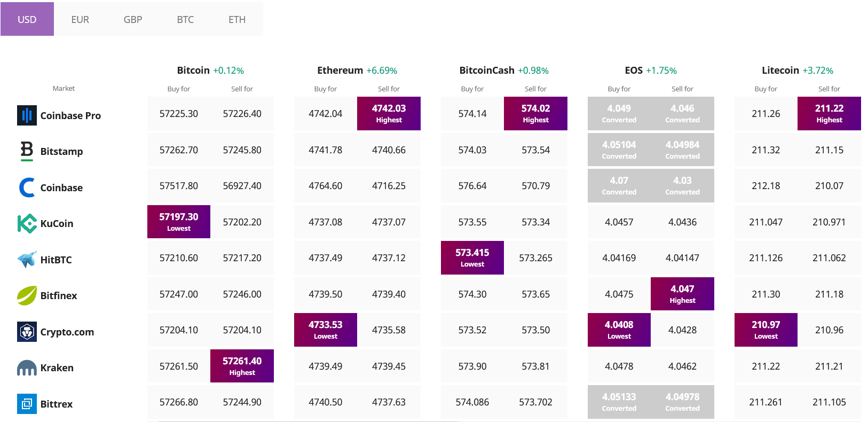This screenshot has width=868, height=422.
Task: Open the Coinbase market name link
Action: (x=61, y=187)
